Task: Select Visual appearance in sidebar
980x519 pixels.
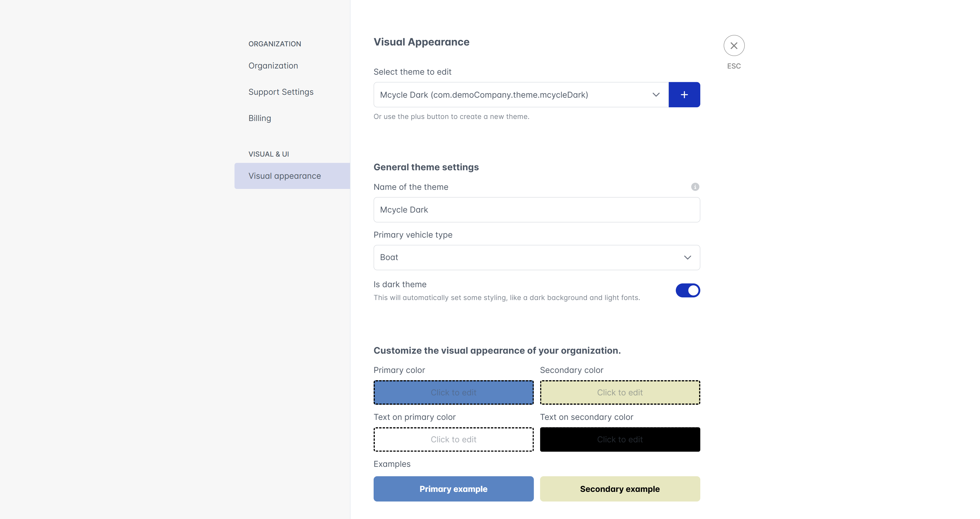Action: pos(284,176)
